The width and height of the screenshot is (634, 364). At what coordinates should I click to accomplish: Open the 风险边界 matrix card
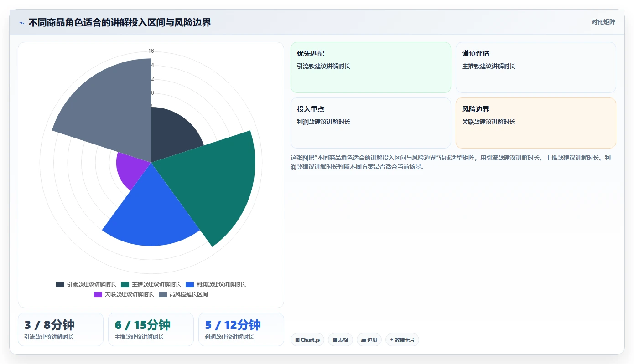(x=536, y=123)
